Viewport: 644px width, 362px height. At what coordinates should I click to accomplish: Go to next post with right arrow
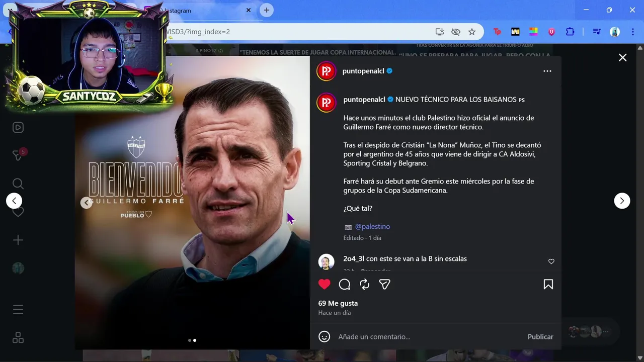(622, 201)
